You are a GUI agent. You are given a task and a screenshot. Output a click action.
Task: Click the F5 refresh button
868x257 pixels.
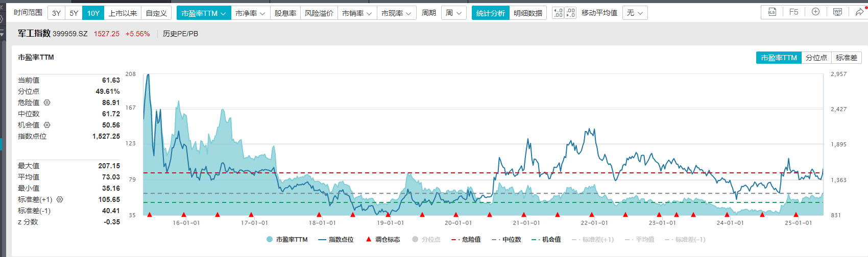pos(793,12)
